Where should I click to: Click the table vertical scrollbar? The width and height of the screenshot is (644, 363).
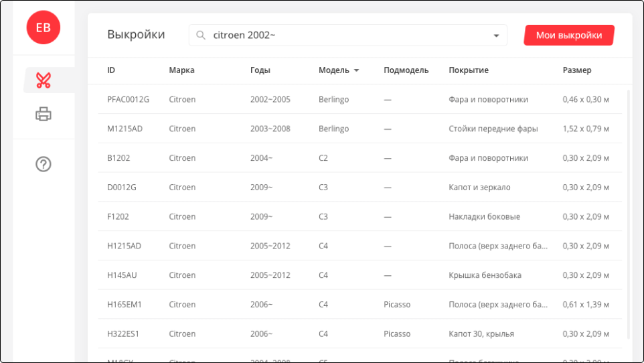(x=628, y=214)
